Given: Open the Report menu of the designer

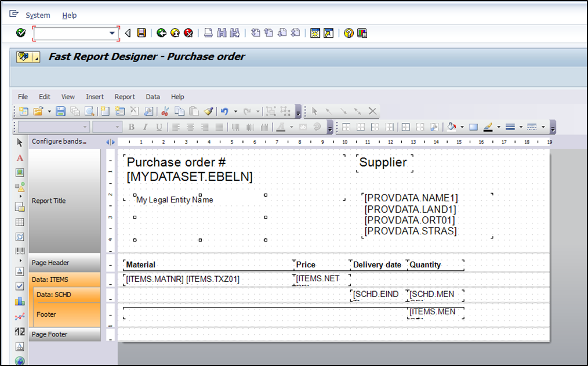Looking at the screenshot, I should (x=125, y=97).
